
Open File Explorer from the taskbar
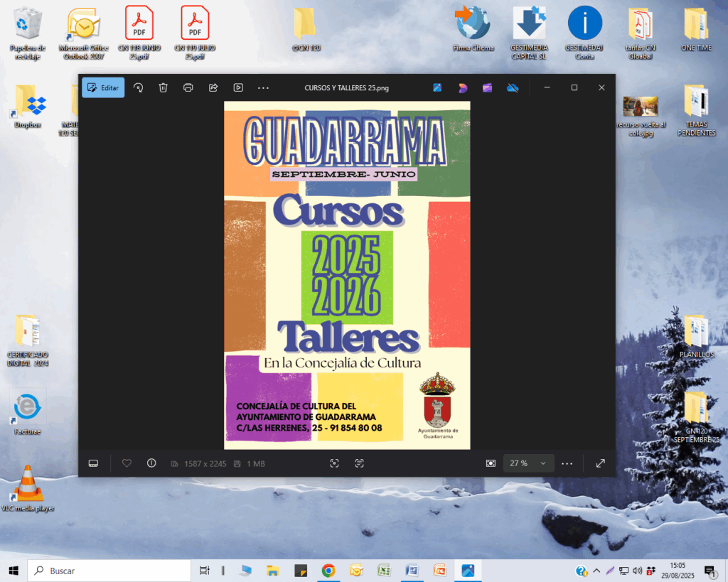tap(272, 571)
